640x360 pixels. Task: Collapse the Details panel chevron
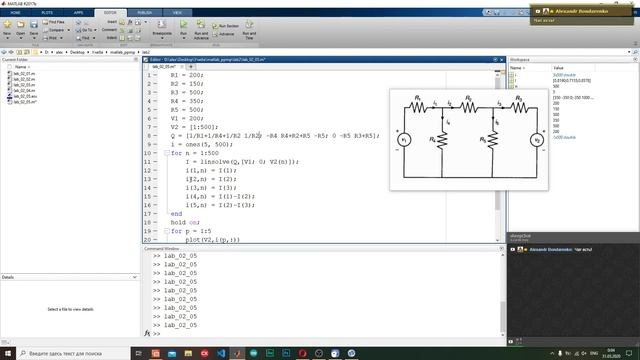click(x=135, y=277)
